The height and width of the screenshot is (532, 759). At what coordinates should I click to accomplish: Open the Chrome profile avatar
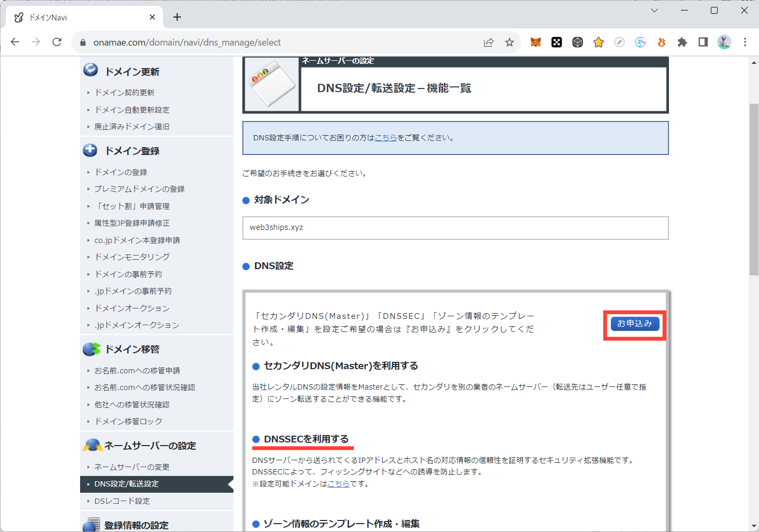click(x=724, y=42)
